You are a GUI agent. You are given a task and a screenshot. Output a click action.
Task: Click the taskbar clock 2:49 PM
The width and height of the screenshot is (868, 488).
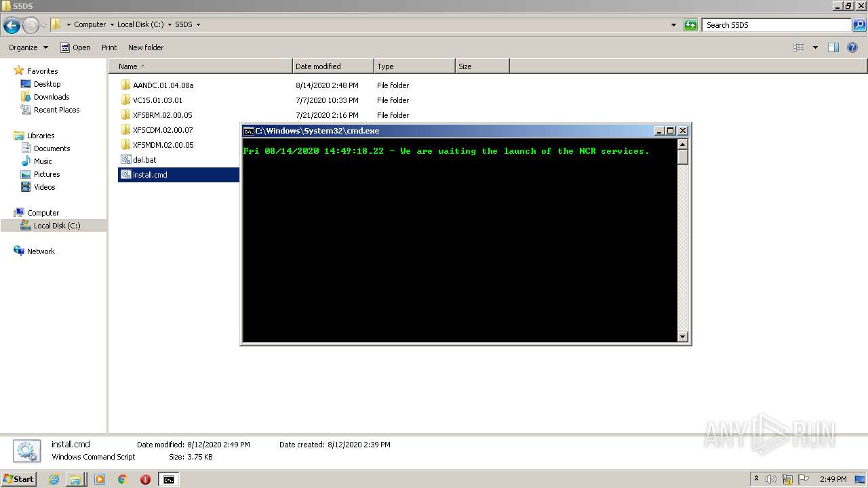pyautogui.click(x=833, y=479)
